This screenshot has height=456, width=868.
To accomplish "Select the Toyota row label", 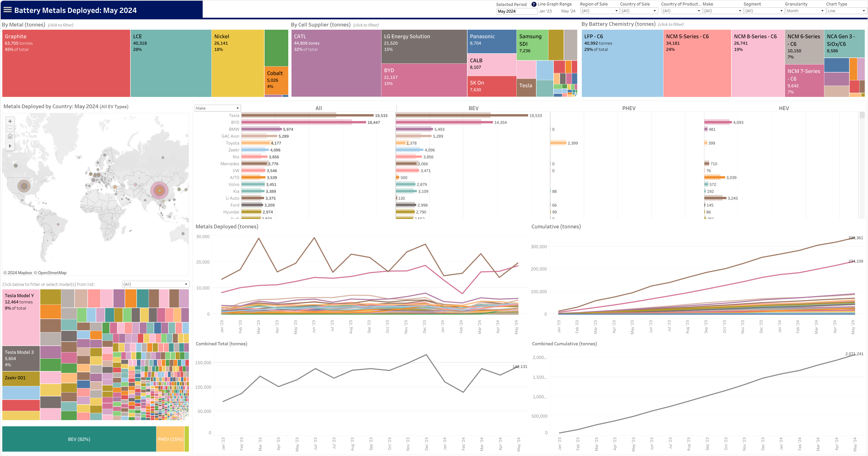I will click(232, 143).
